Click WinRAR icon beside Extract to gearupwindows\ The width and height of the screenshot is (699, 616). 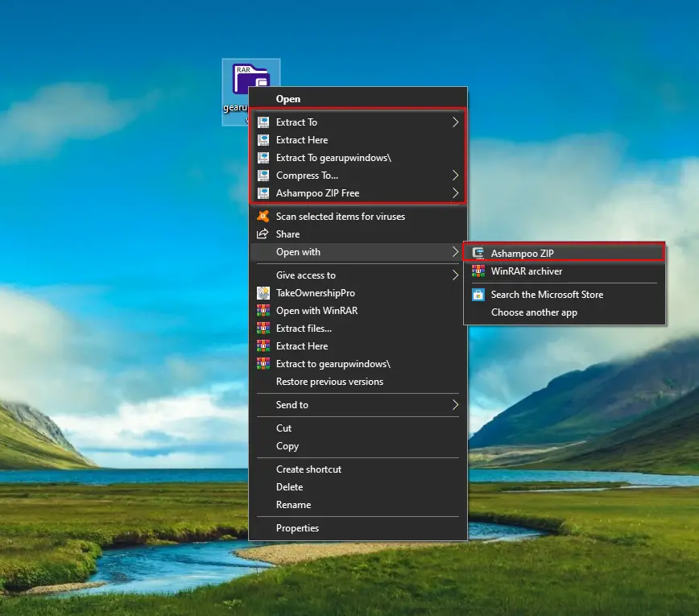click(263, 364)
